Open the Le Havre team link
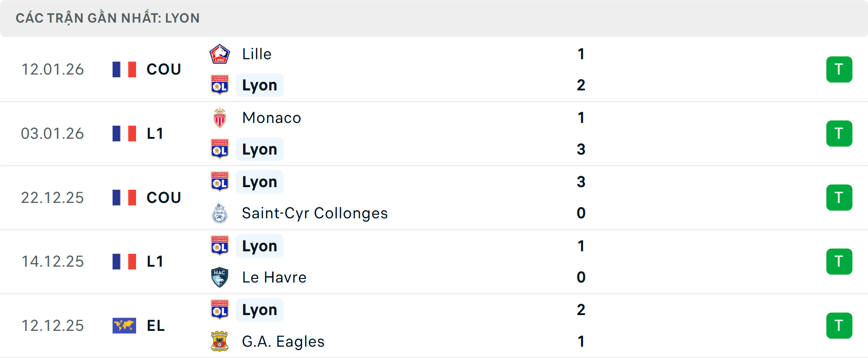Screen dimensions: 868x358 pyautogui.click(x=274, y=277)
